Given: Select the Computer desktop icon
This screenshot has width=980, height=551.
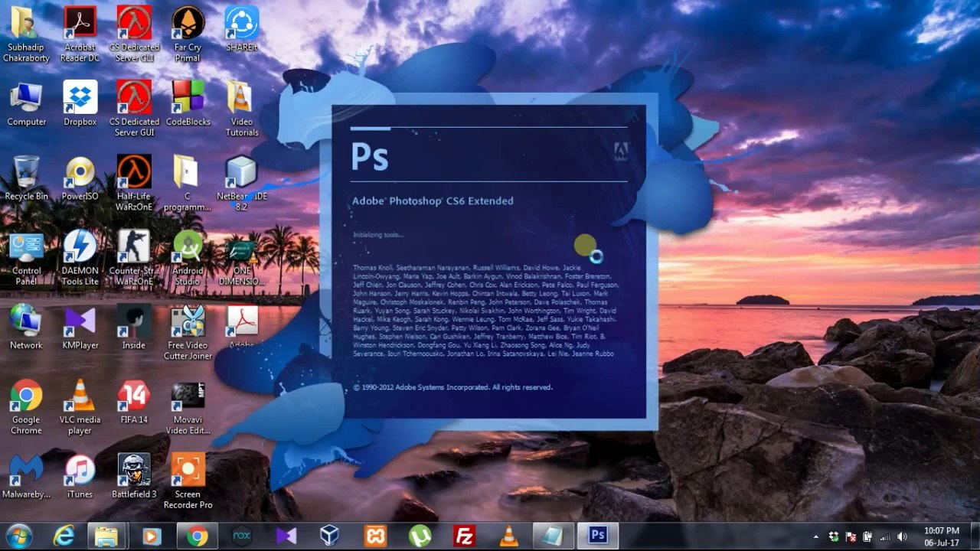Looking at the screenshot, I should [x=27, y=103].
